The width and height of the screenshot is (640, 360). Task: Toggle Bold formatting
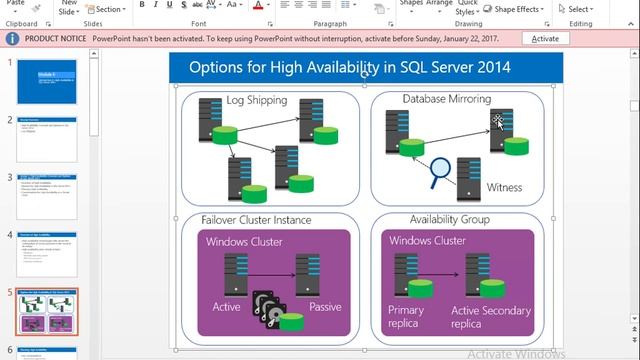click(x=142, y=4)
